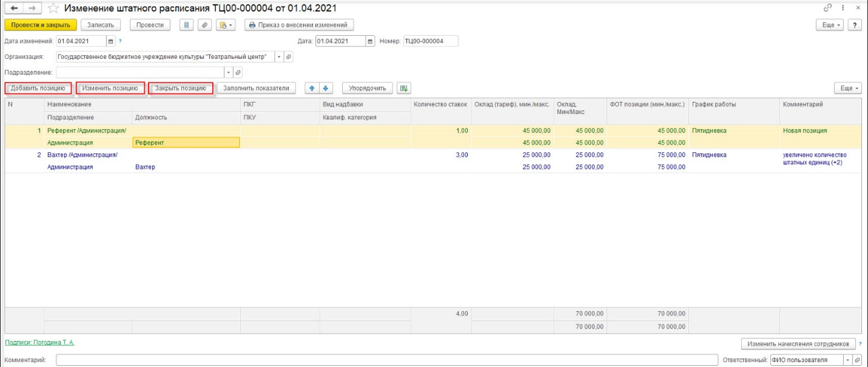868x367 pixels.
Task: Open the top Еще menu
Action: click(x=831, y=25)
